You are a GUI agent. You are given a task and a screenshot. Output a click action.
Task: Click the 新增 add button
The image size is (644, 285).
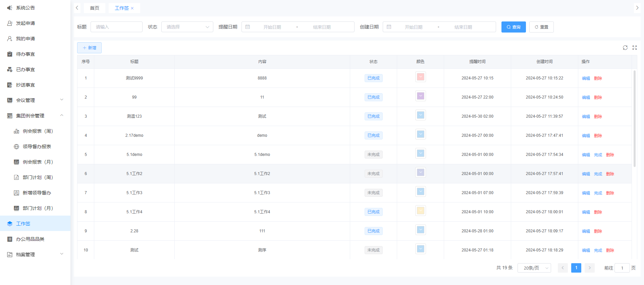point(89,48)
